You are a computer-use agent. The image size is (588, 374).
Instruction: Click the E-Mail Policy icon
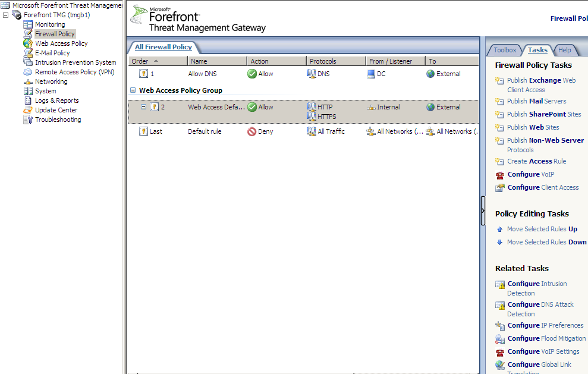[28, 53]
